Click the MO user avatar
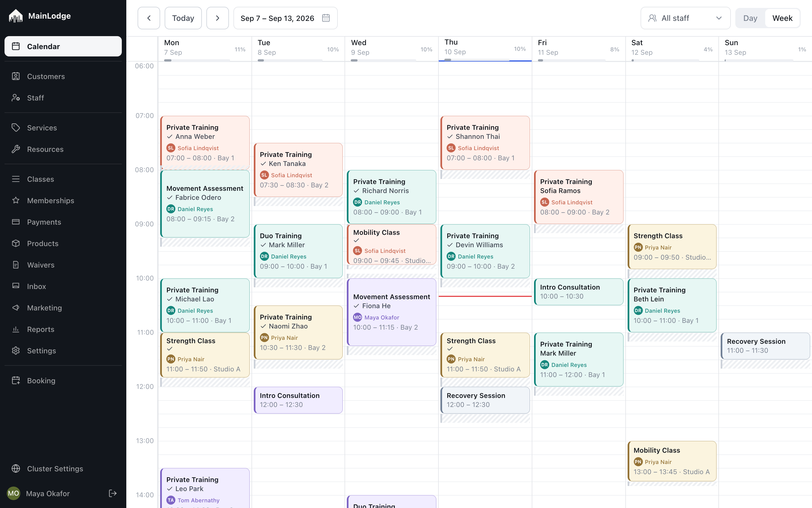Screen dimensions: 812x508 [14, 493]
